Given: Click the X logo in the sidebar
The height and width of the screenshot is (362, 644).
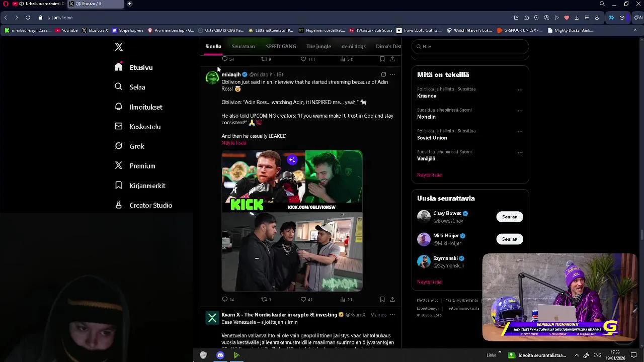Looking at the screenshot, I should click(x=119, y=47).
